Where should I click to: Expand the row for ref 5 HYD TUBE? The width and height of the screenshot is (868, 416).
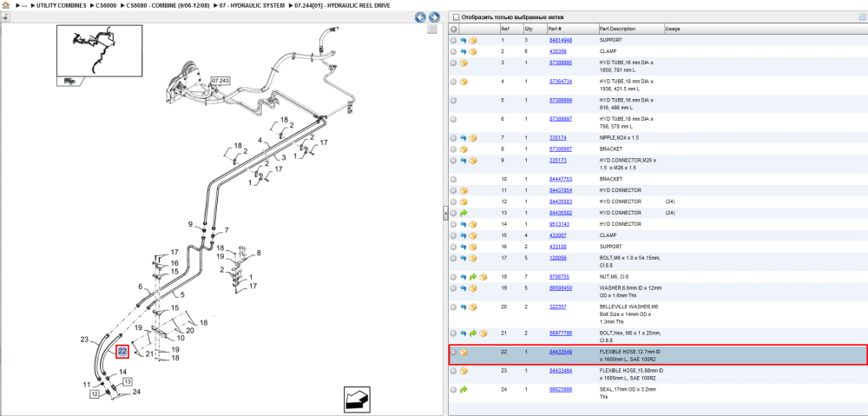[453, 101]
